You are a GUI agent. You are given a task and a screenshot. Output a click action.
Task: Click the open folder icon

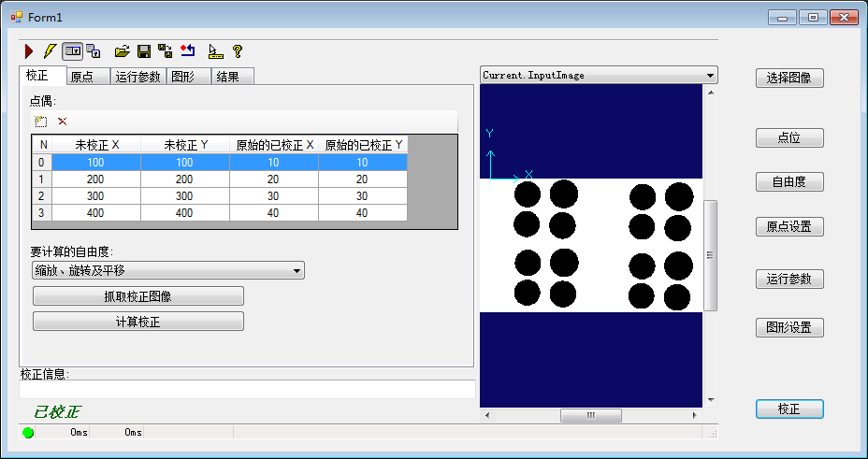click(x=122, y=51)
